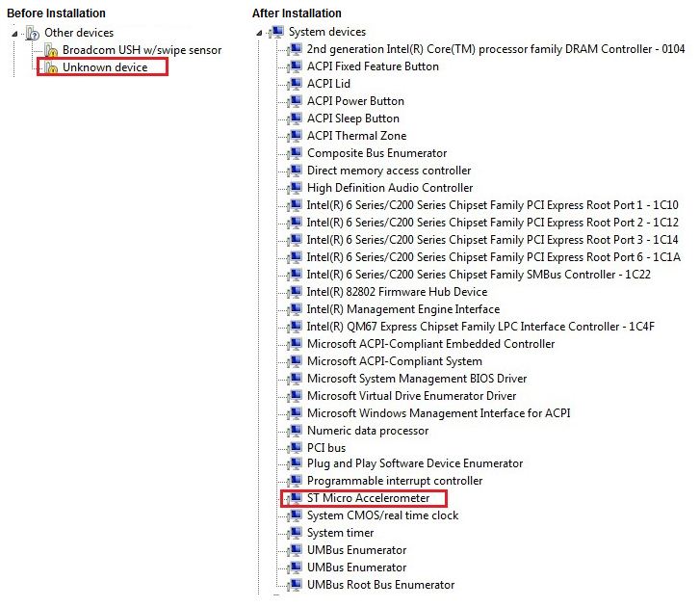Click the Management Engine Interface icon
700x607 pixels.
(x=295, y=309)
